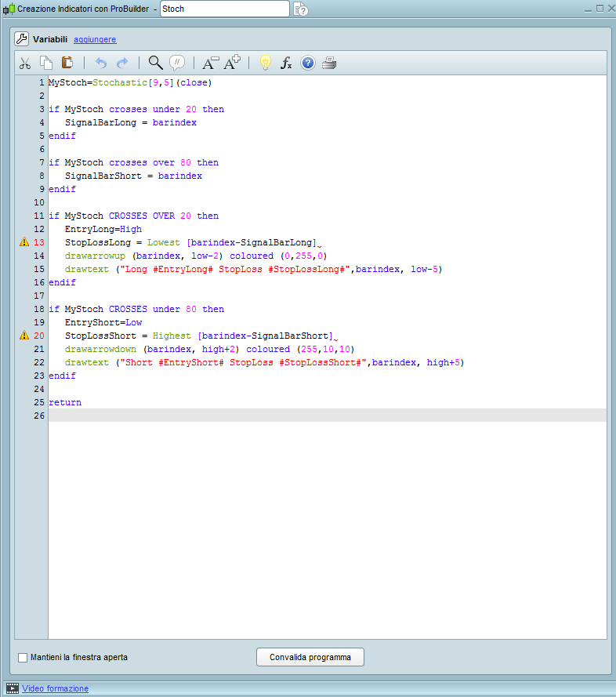
Task: Click the Paste clipboard icon
Action: coord(67,64)
